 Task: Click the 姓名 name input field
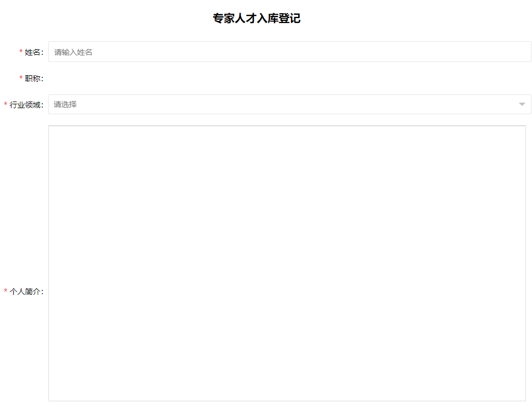(289, 52)
